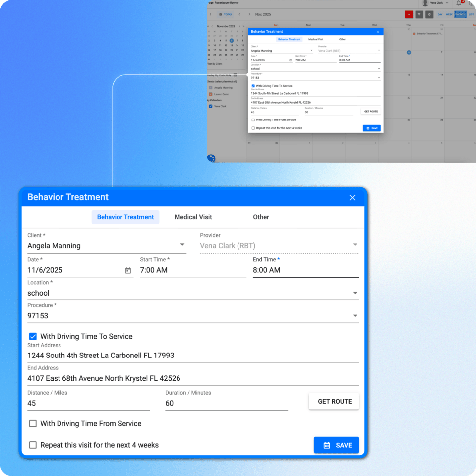
Task: Click the calendar icon inside the SAVE button
Action: (327, 445)
